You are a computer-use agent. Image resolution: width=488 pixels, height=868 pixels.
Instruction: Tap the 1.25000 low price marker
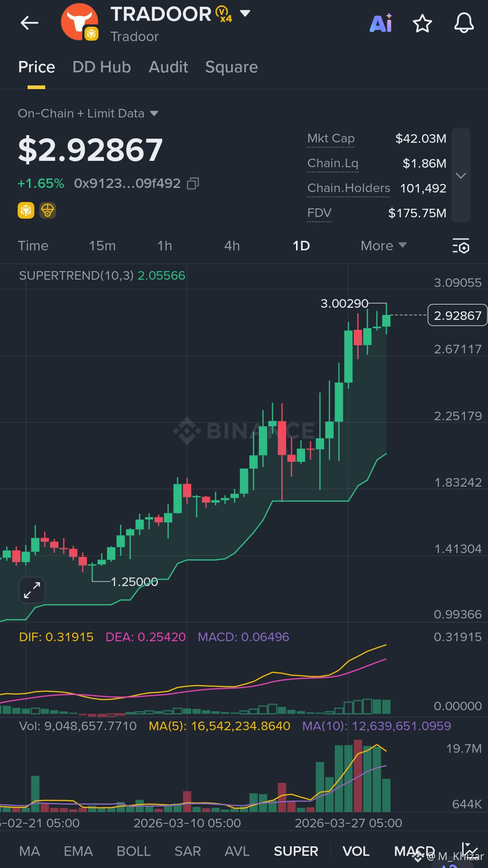coord(134,582)
